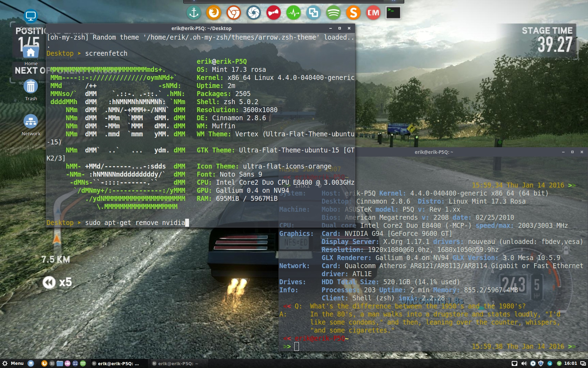
Task: Launch Chromium from the top dock
Action: click(x=234, y=13)
